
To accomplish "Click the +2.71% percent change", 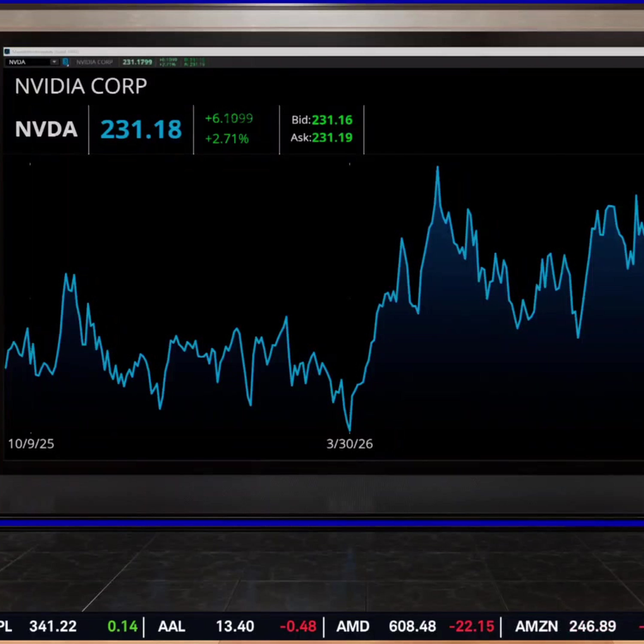I will (x=227, y=139).
